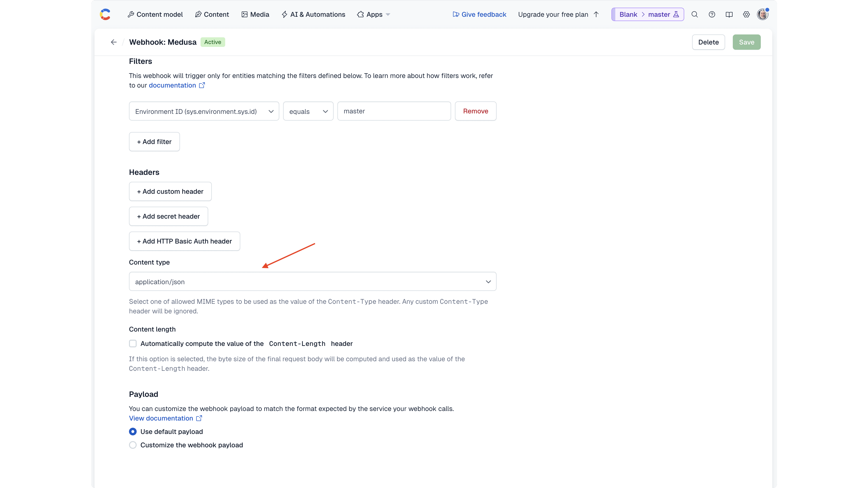Check automatically compute Content-Length header
This screenshot has height=488, width=868.
coord(133,344)
